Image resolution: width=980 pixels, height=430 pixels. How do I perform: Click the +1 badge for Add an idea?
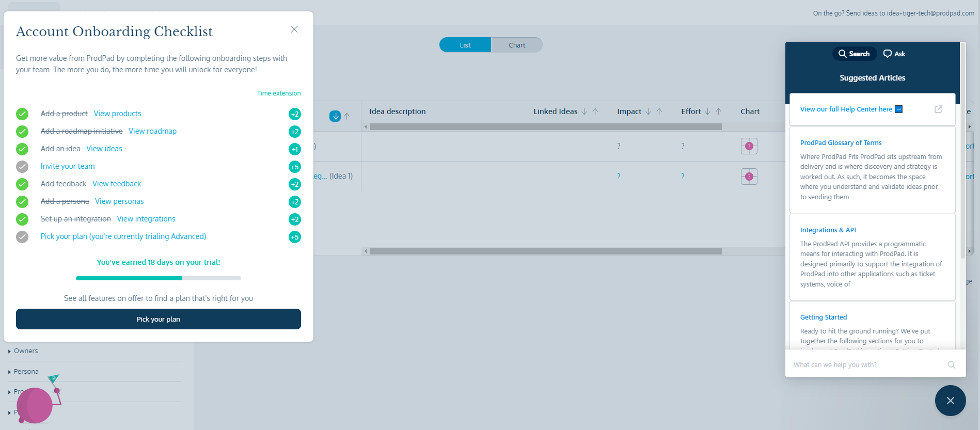295,149
